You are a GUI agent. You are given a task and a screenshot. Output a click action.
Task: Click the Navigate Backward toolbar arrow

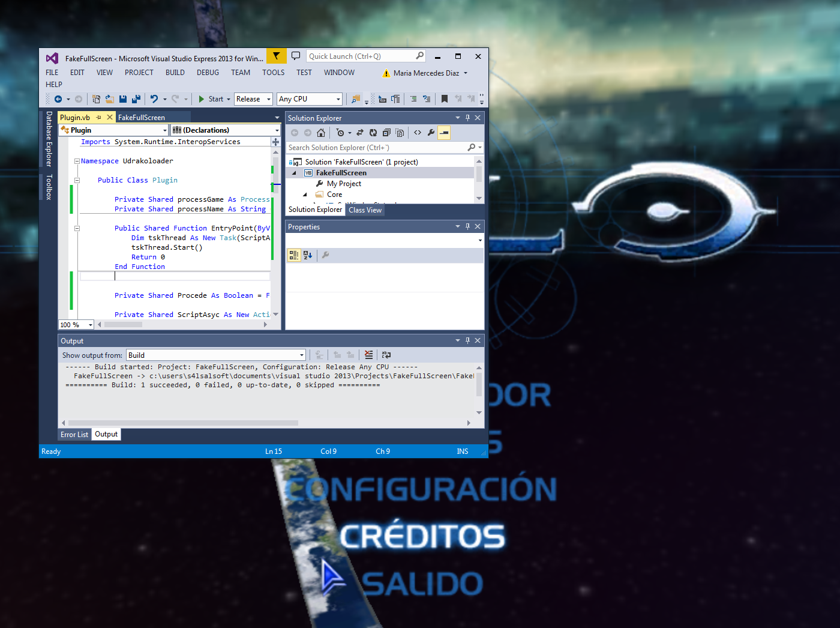[x=58, y=99]
